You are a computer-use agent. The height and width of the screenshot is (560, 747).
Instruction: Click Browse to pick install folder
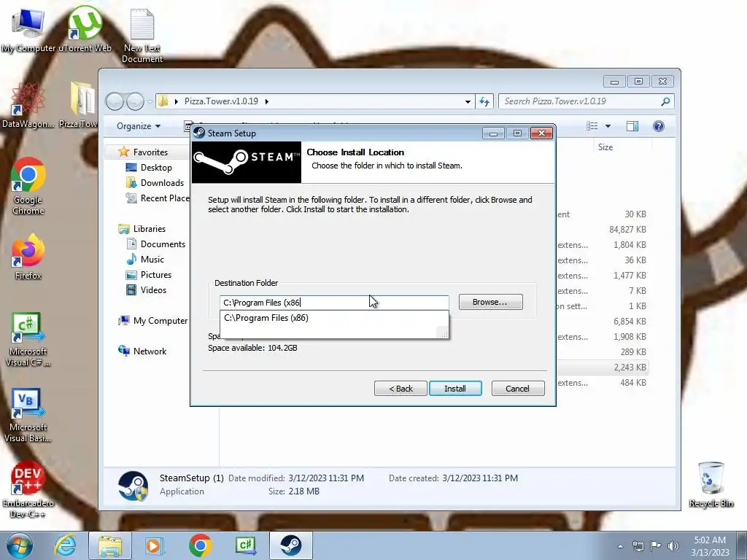(491, 302)
